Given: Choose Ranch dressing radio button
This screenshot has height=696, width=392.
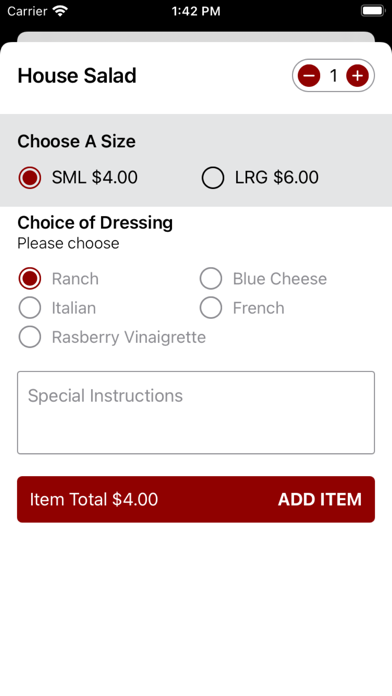Looking at the screenshot, I should (30, 279).
